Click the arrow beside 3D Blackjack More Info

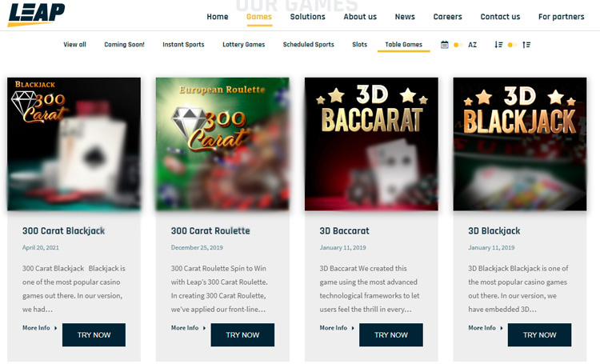(502, 328)
